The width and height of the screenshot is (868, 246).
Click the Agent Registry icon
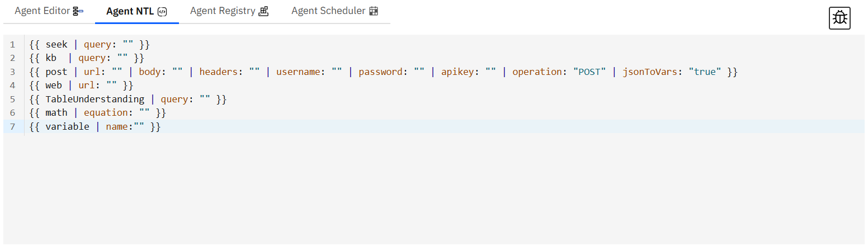pos(263,11)
